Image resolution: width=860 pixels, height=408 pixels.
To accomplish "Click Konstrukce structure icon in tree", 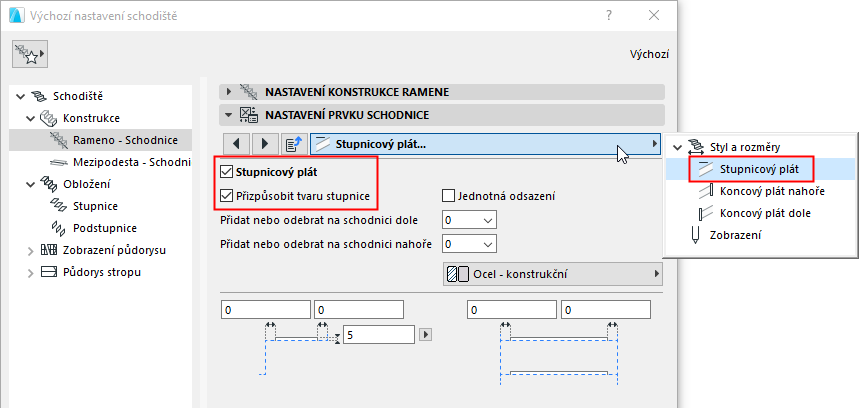I will [48, 118].
